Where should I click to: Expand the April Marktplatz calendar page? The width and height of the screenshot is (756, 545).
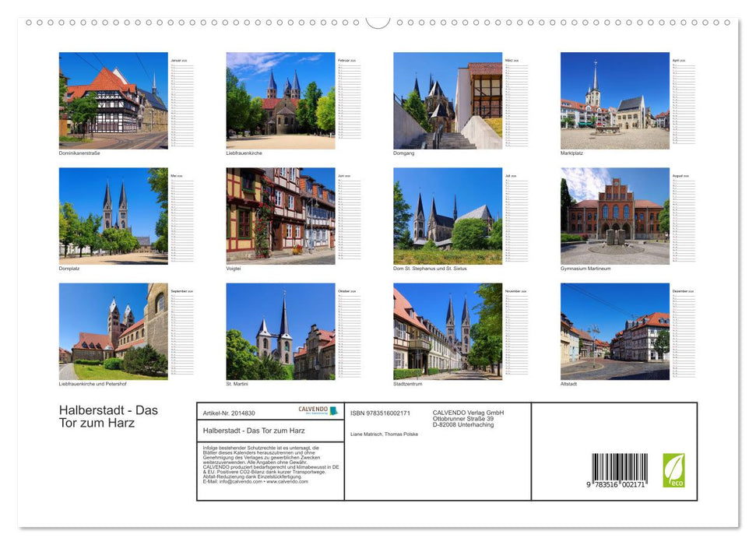pos(615,101)
